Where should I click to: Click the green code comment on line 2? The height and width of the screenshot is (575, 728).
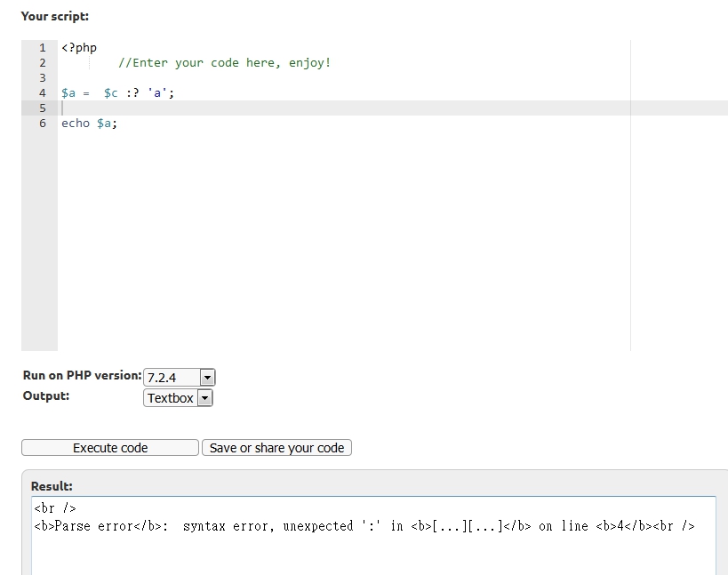pyautogui.click(x=224, y=63)
